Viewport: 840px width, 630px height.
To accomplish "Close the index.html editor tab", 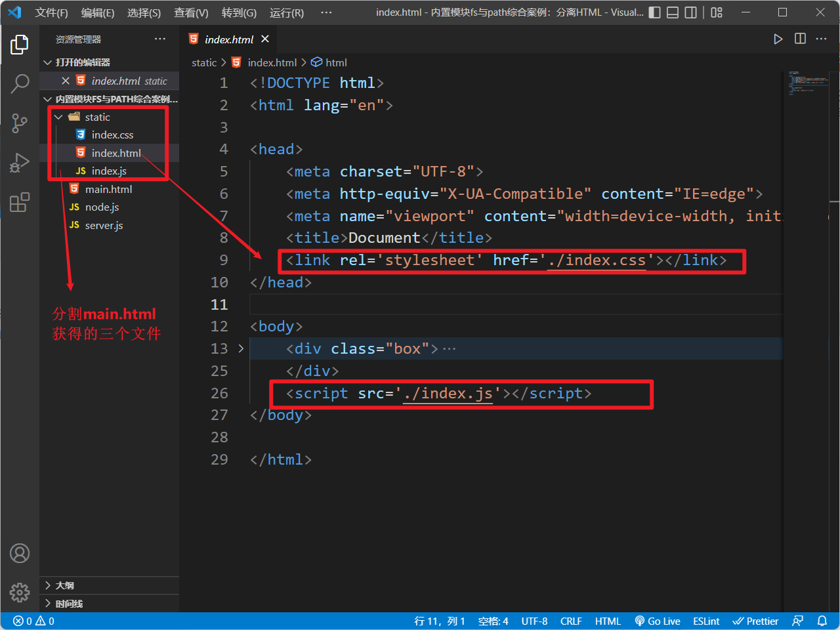I will tap(265, 39).
